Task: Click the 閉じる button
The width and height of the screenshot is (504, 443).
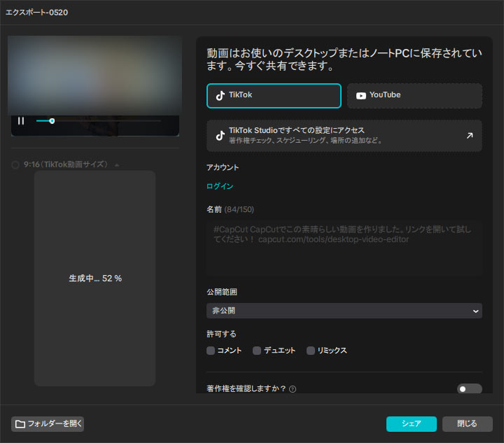Action: tap(468, 424)
